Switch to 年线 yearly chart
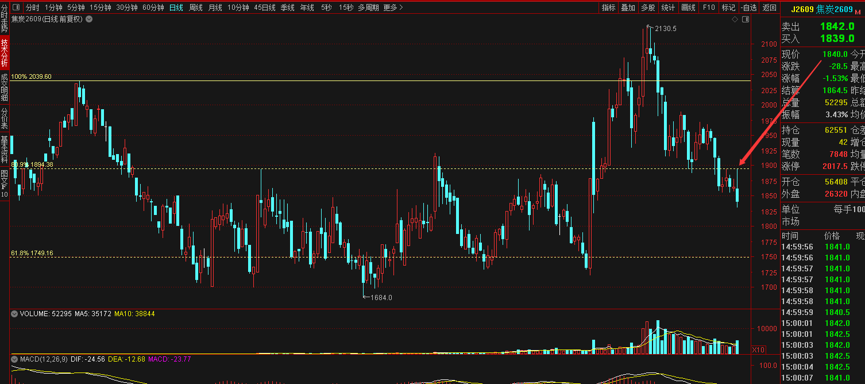The height and width of the screenshot is (384, 865). (307, 8)
